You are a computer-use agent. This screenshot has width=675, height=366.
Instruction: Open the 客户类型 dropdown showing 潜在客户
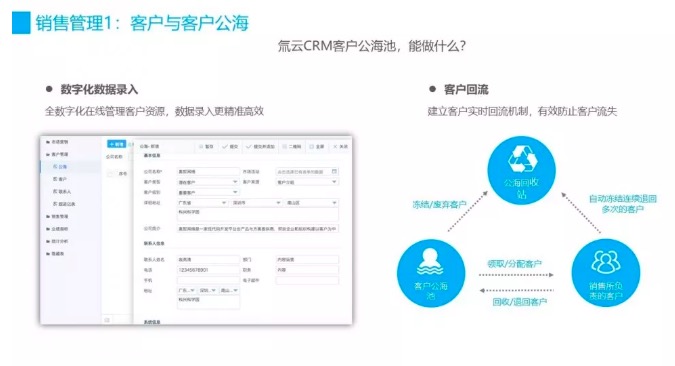point(208,182)
